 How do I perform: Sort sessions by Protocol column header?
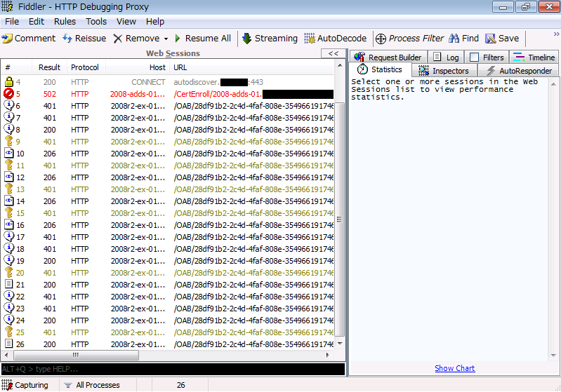[x=86, y=67]
